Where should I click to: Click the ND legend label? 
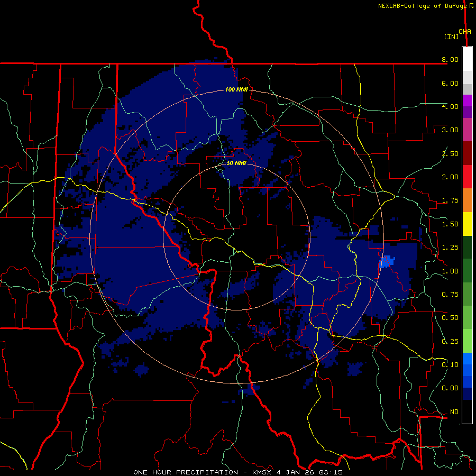[454, 412]
